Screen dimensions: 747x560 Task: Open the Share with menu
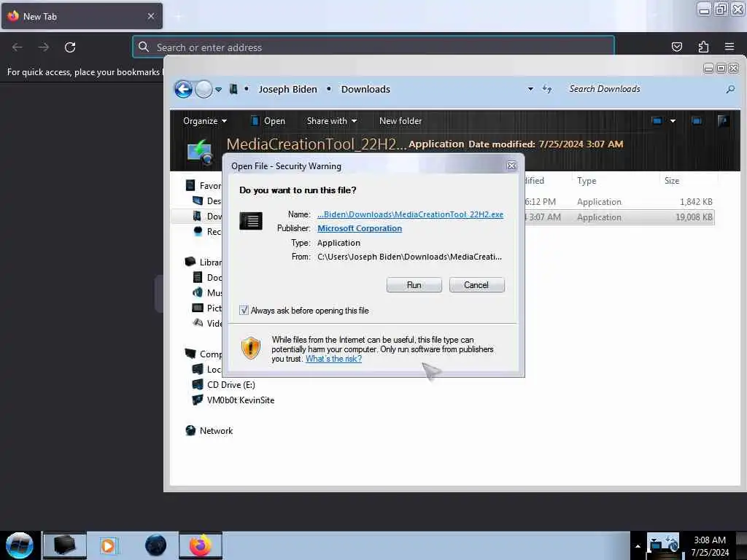332,121
